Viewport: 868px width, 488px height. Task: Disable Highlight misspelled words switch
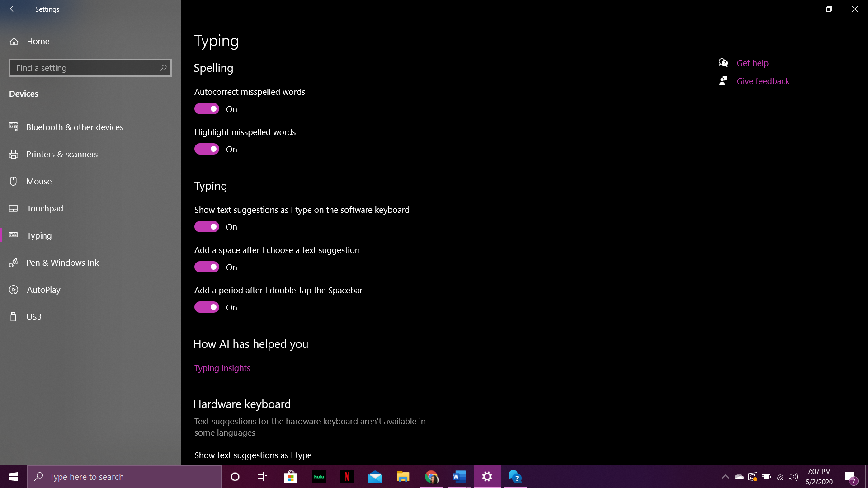[x=207, y=149]
